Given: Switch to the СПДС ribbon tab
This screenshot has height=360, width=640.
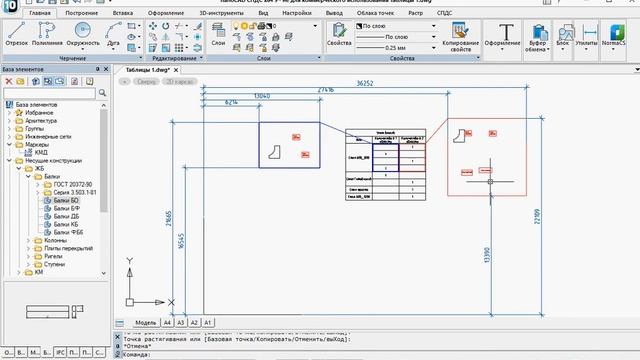Looking at the screenshot, I should pyautogui.click(x=444, y=13).
